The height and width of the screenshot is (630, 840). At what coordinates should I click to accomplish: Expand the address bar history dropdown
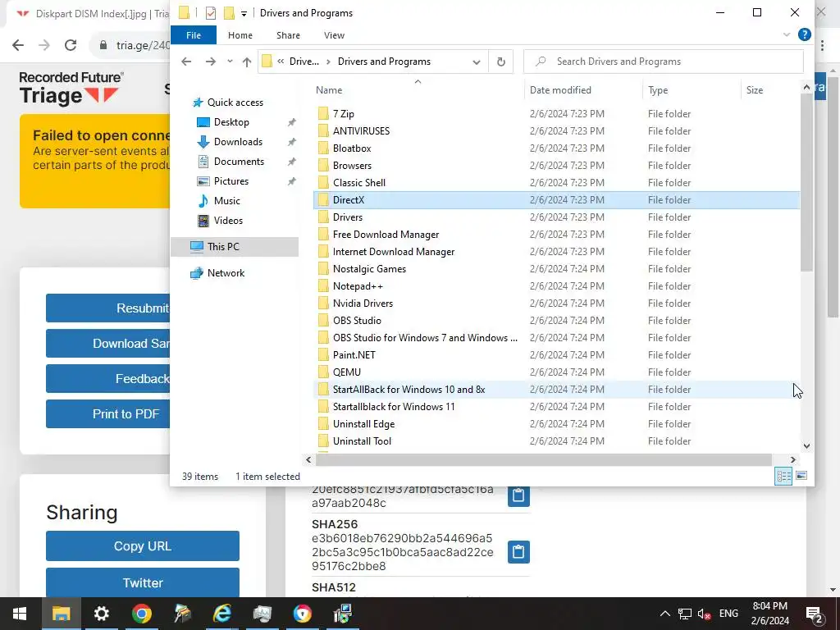(477, 62)
